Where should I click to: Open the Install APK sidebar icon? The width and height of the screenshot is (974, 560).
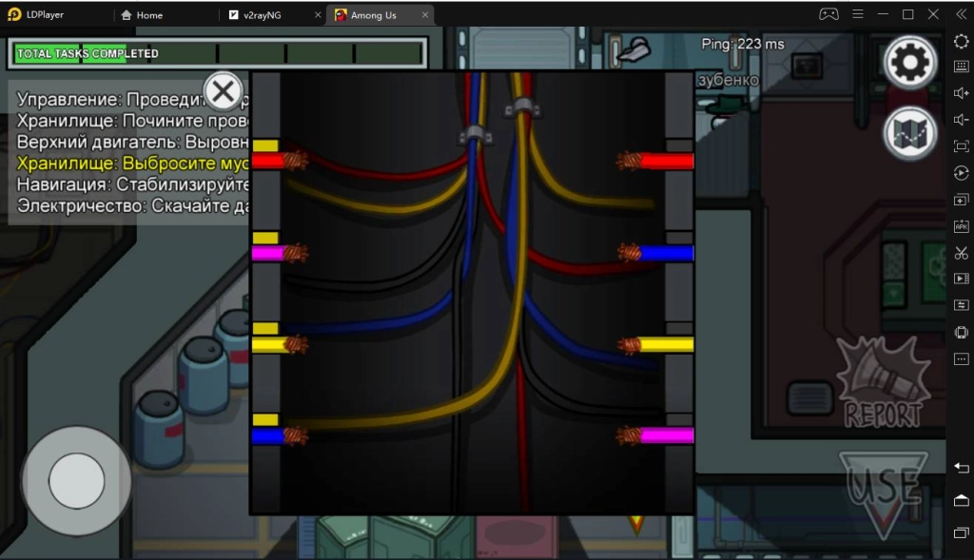coord(961,225)
